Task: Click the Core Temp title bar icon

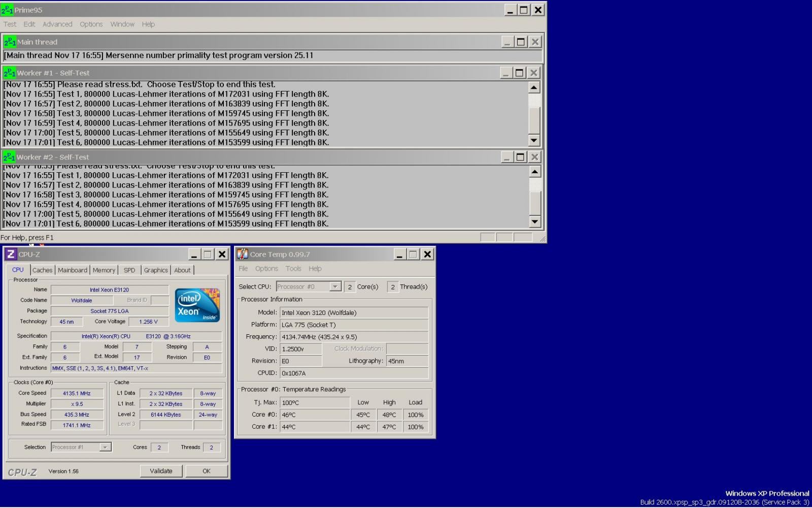Action: pos(243,254)
